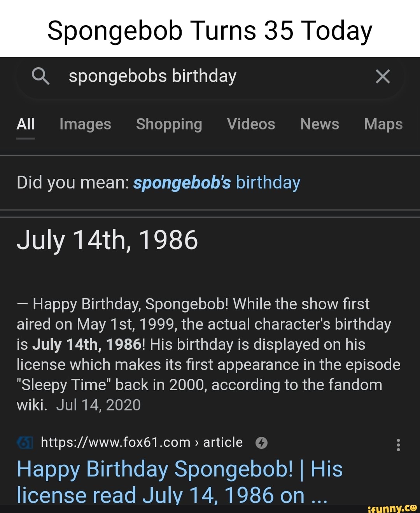The image size is (420, 513).
Task: Open the three-dot options menu for the result
Action: click(x=398, y=445)
